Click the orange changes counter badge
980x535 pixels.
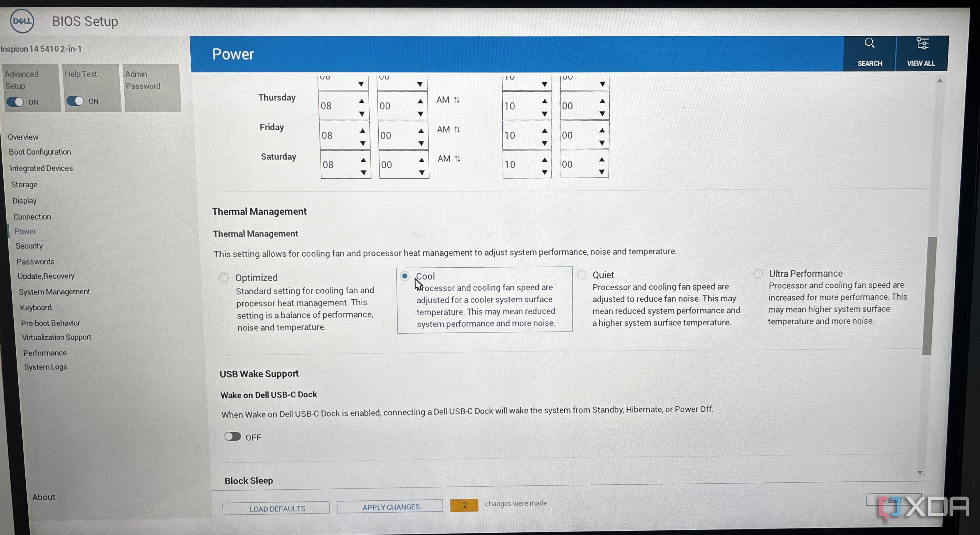coord(464,505)
